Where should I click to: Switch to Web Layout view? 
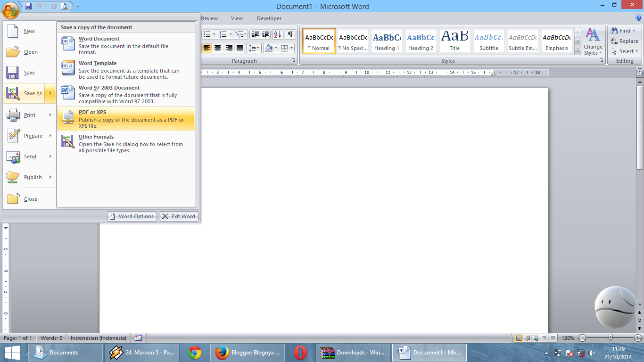[536, 338]
